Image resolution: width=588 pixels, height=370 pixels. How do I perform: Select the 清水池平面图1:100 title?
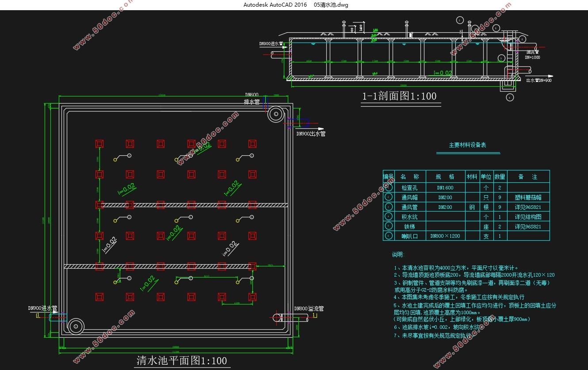[182, 360]
